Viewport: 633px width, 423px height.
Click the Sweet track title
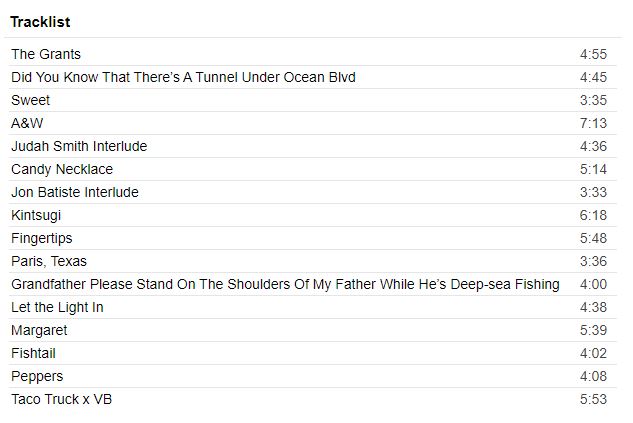click(x=31, y=100)
